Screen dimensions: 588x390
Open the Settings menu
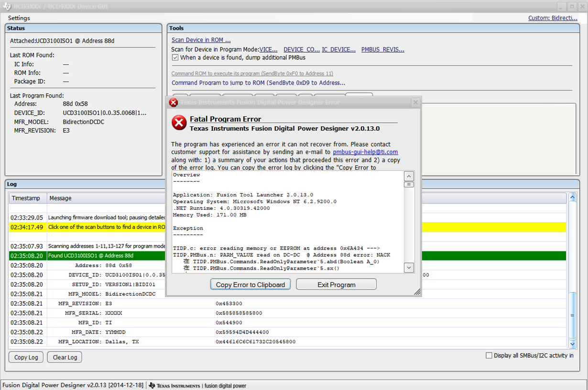click(19, 18)
